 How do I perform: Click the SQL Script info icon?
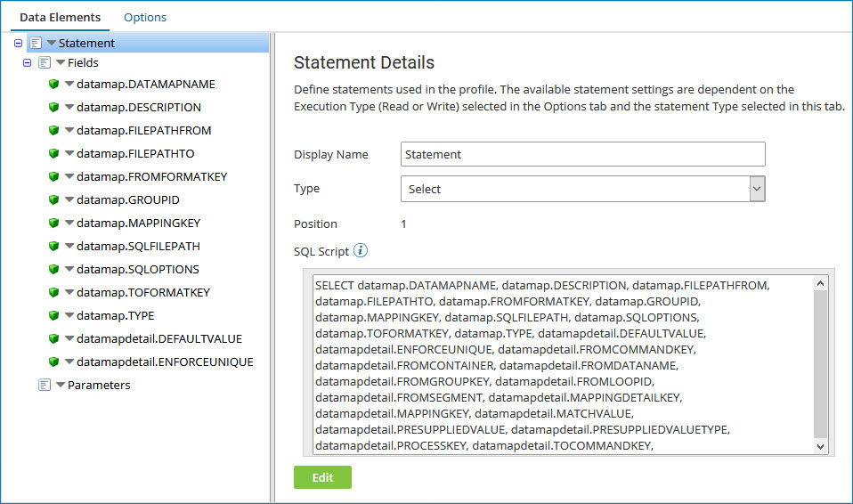click(360, 250)
